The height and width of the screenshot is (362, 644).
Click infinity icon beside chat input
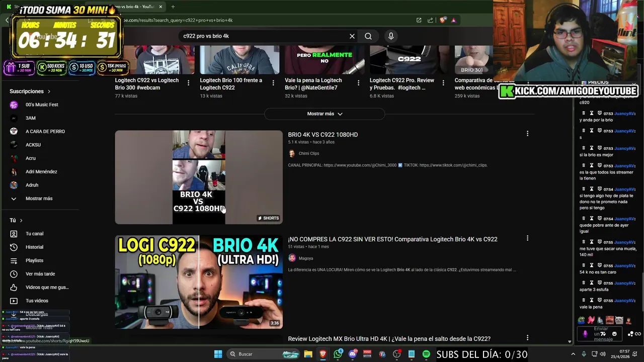[x=638, y=334]
